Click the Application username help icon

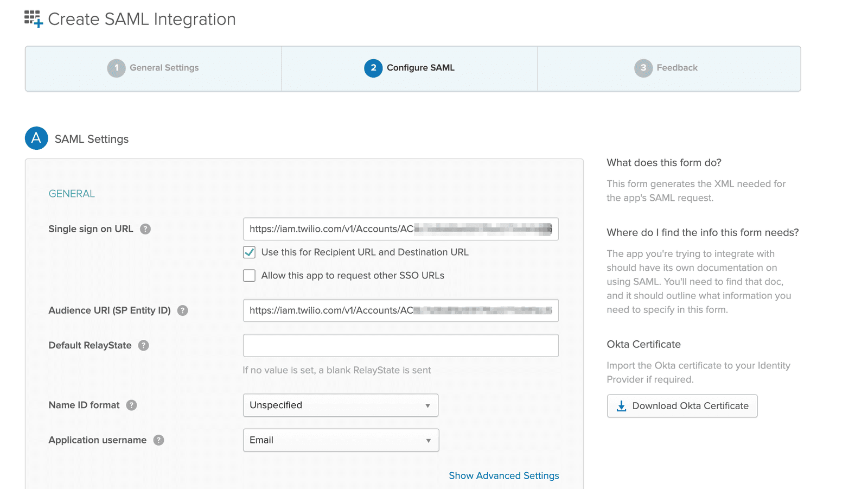158,440
